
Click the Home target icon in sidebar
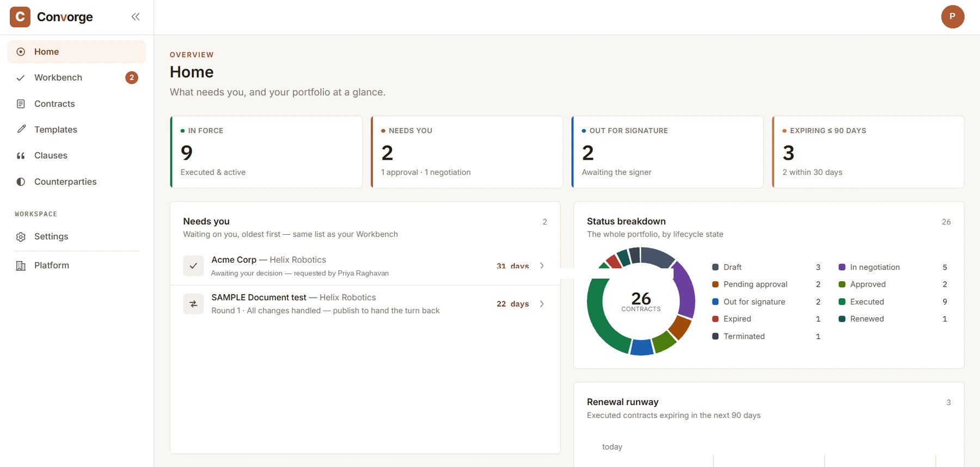click(21, 52)
